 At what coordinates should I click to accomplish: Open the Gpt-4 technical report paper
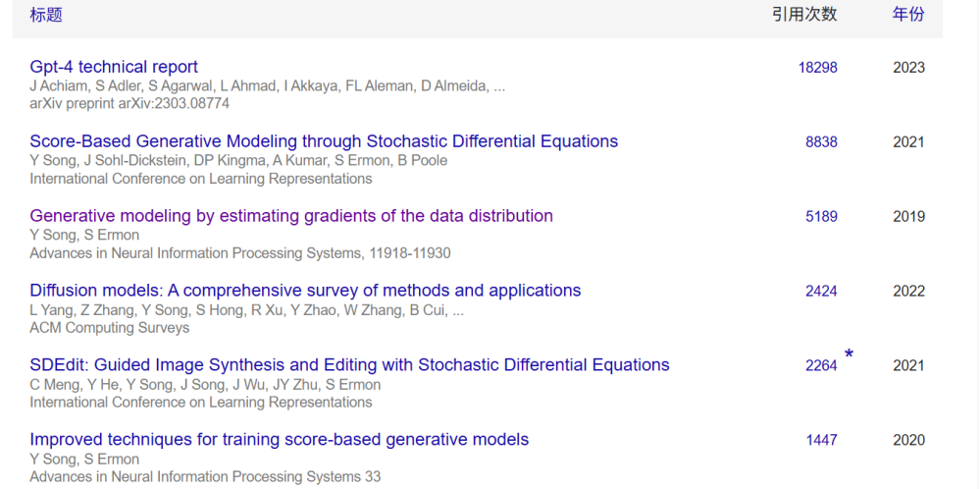click(x=114, y=67)
